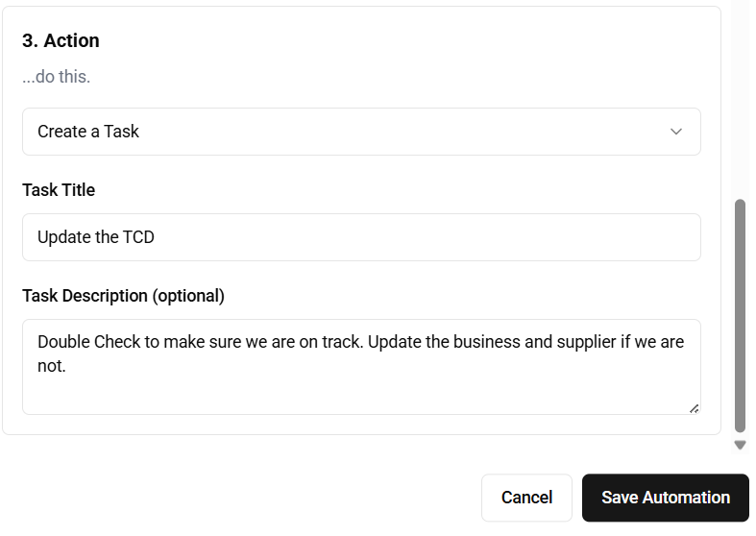The height and width of the screenshot is (536, 756).
Task: Click the "Create a Task" selected option text
Action: point(88,132)
